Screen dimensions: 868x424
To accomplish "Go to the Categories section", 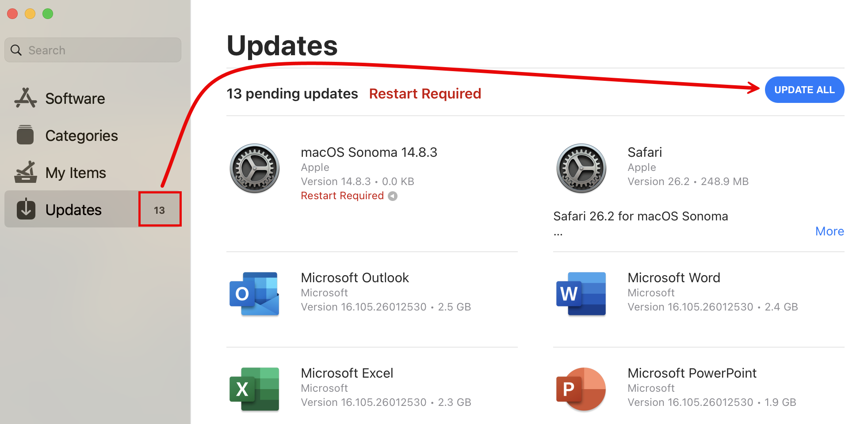I will point(81,136).
